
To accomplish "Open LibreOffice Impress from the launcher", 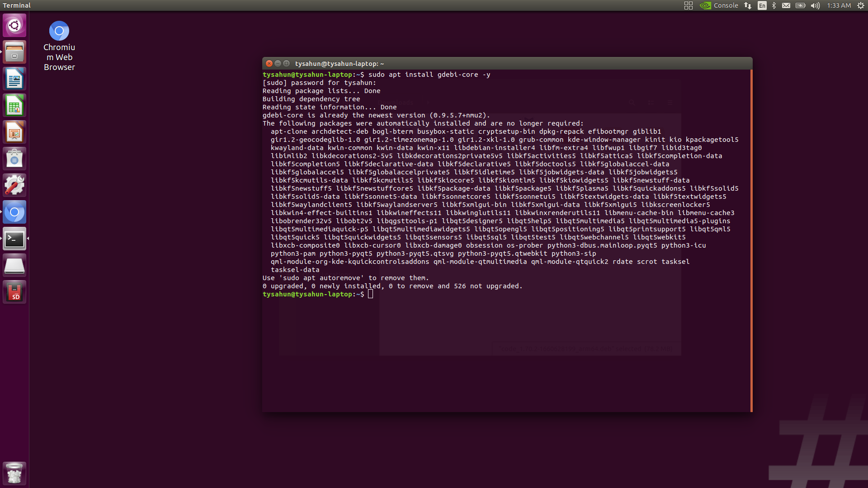I will [14, 131].
